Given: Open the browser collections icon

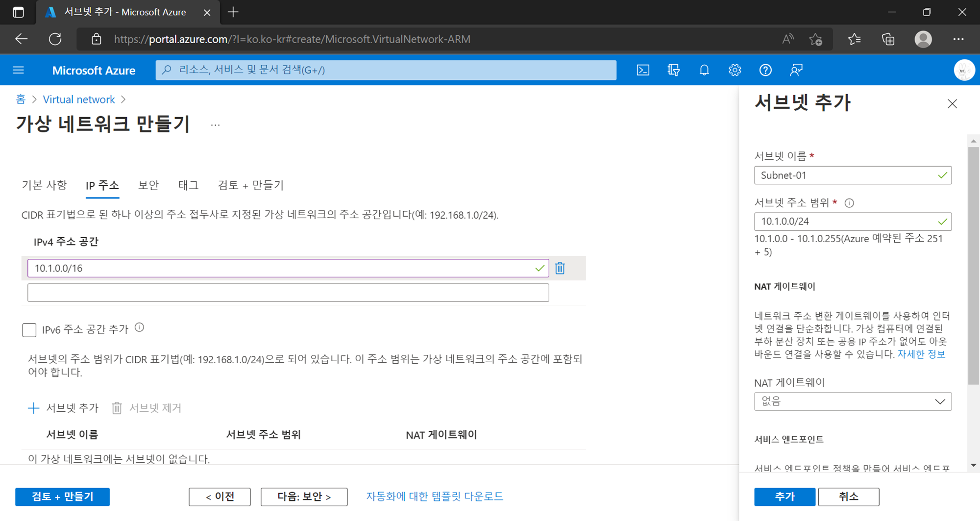Looking at the screenshot, I should (888, 39).
